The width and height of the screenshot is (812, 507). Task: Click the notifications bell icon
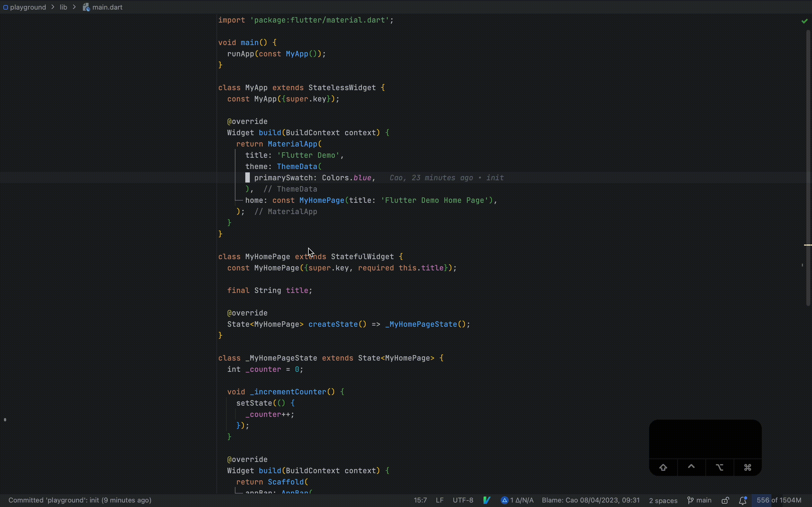click(743, 500)
